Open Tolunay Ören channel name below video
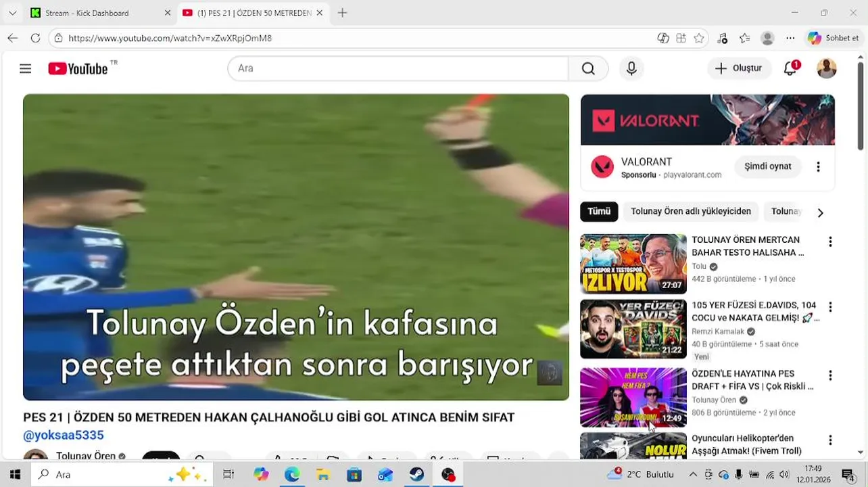Screen dimensions: 868x487 pos(86,457)
